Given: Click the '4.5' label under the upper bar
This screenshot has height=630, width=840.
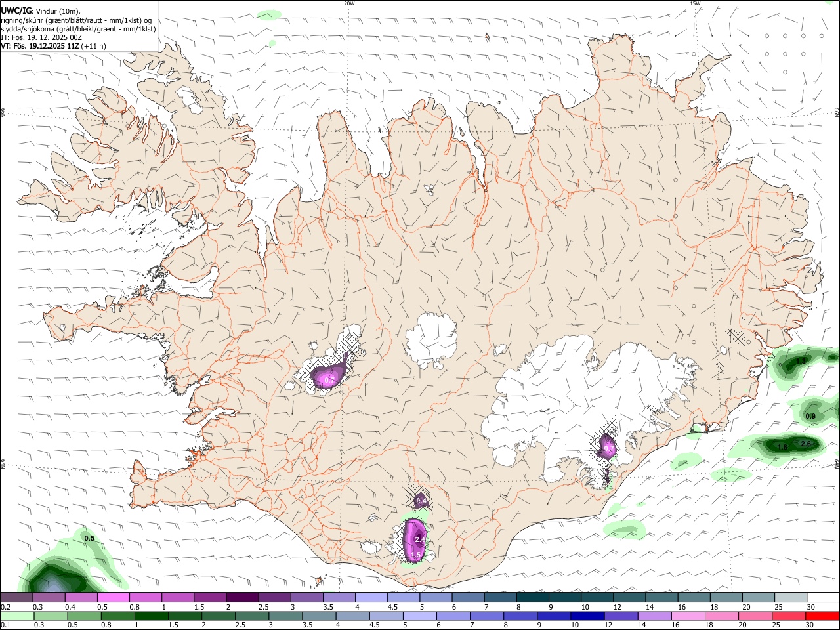Looking at the screenshot, I should (x=392, y=607).
